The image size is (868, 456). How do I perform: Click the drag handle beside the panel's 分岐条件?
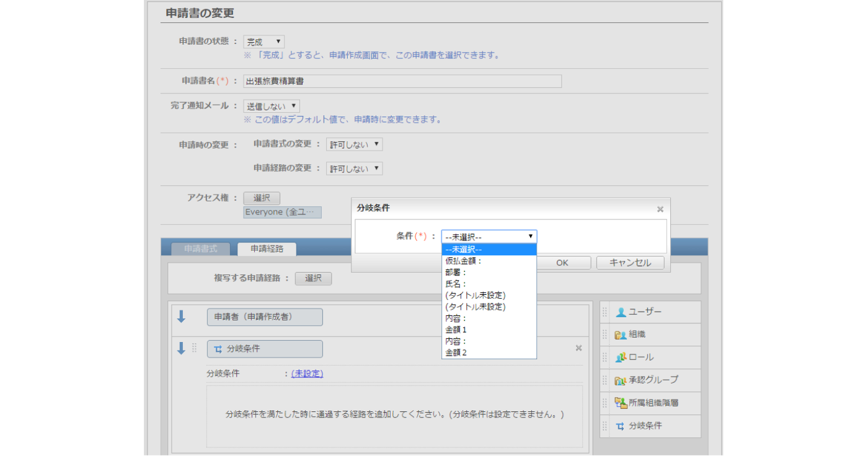click(x=605, y=426)
